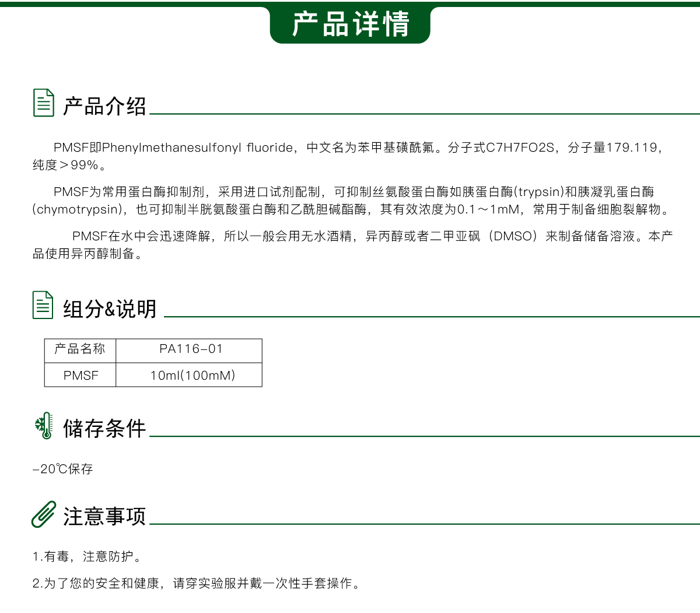Click the 注意事项 section heading
Screen dimensions: 700x613
point(104,516)
